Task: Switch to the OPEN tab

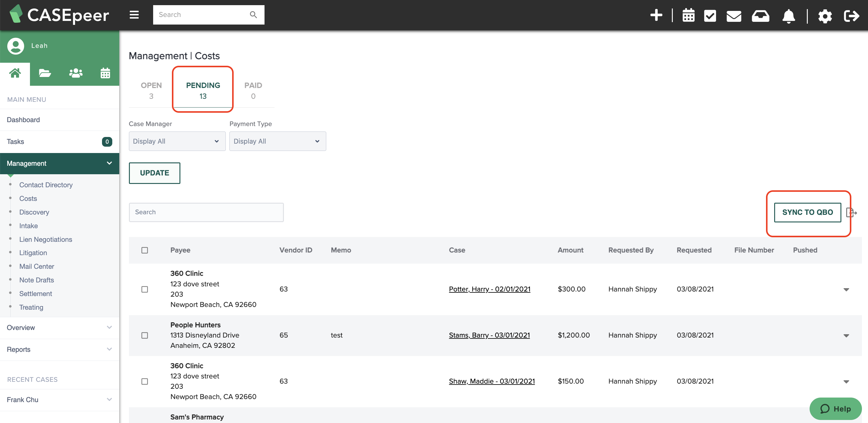Action: tap(151, 89)
